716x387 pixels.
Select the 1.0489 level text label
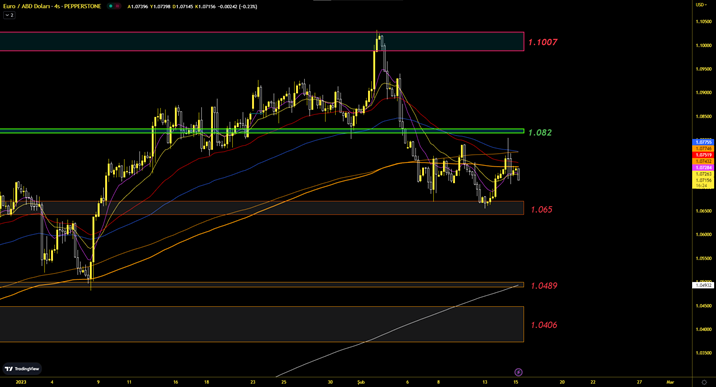544,286
